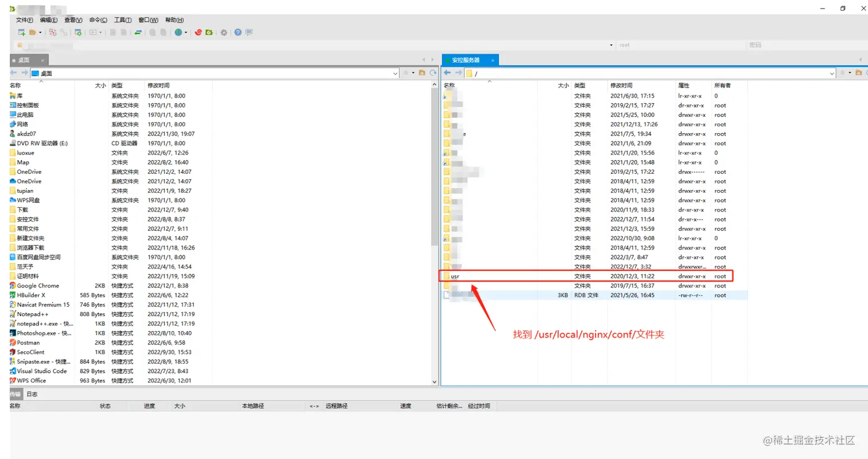Select the WPS Office shortcut
Viewport: 868px width, 459px height.
31,380
